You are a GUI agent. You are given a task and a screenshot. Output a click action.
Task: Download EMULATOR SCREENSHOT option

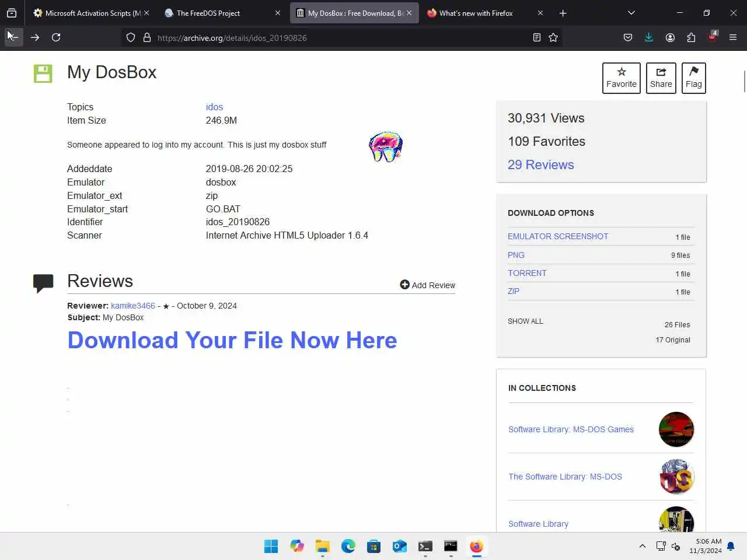(x=558, y=236)
